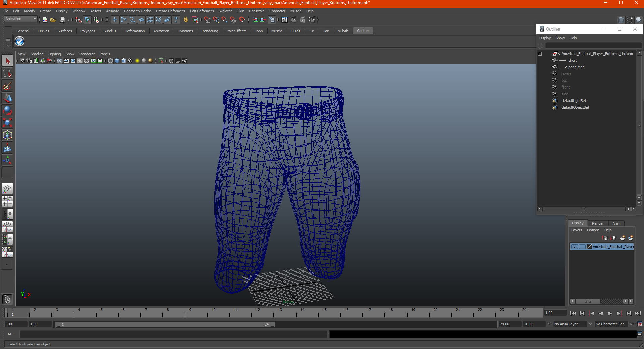The width and height of the screenshot is (644, 349).
Task: Open the Animation menu set dropdown
Action: (x=35, y=19)
